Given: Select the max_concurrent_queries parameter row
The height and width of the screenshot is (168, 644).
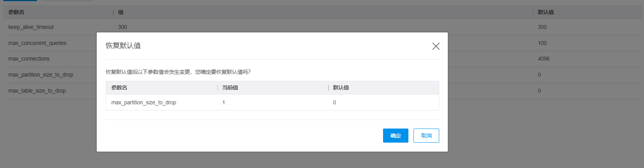Looking at the screenshot, I should click(37, 43).
